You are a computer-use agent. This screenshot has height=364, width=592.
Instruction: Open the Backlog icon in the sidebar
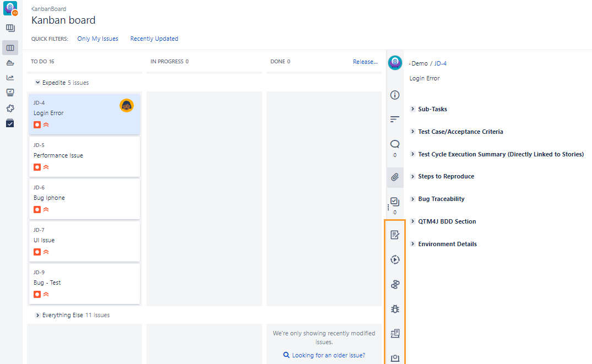[10, 28]
